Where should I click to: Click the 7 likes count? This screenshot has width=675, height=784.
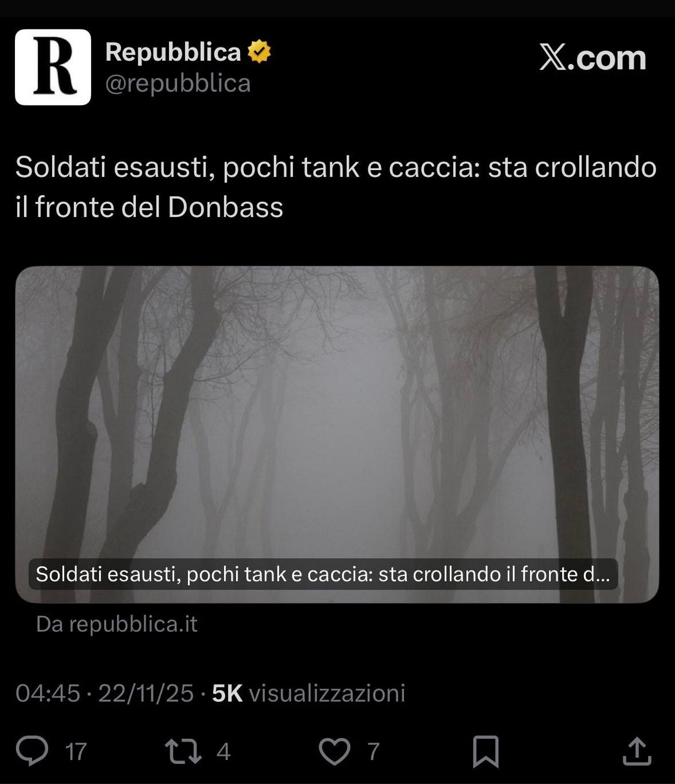[374, 752]
